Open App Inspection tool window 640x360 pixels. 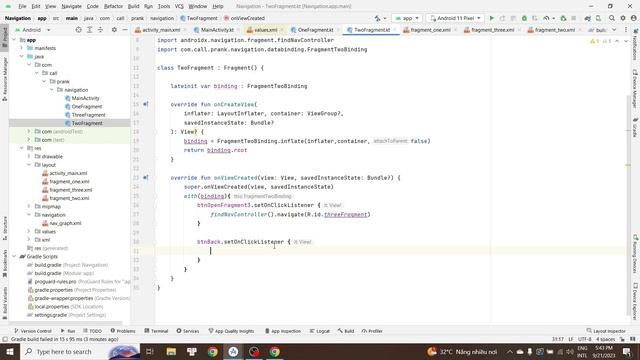coord(283,331)
